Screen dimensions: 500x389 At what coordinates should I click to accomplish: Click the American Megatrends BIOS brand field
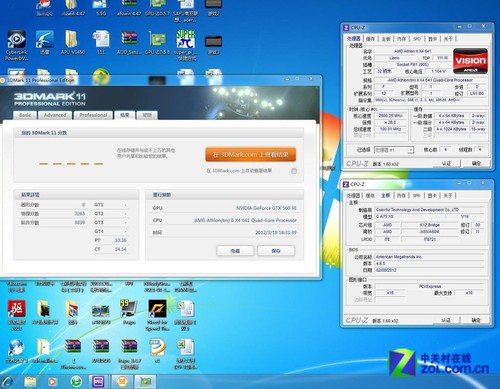tap(429, 257)
